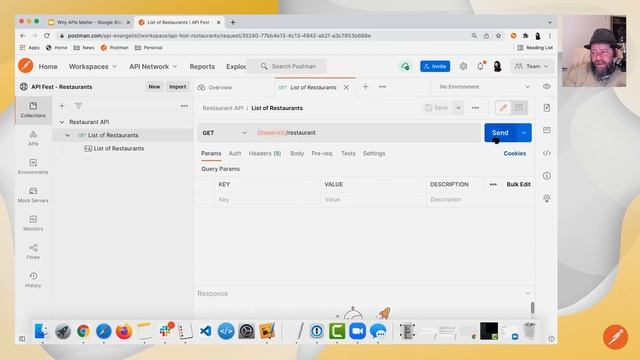Switch to the Tests tab
The width and height of the screenshot is (640, 360).
(348, 153)
